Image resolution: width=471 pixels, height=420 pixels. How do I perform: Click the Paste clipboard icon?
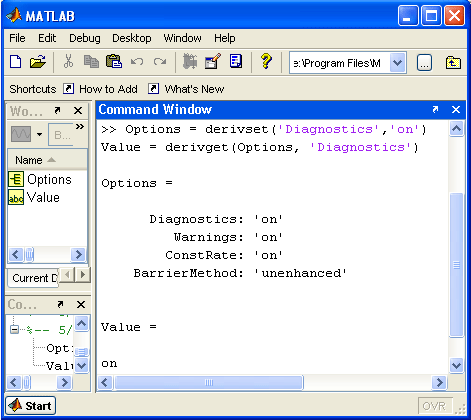[x=114, y=62]
